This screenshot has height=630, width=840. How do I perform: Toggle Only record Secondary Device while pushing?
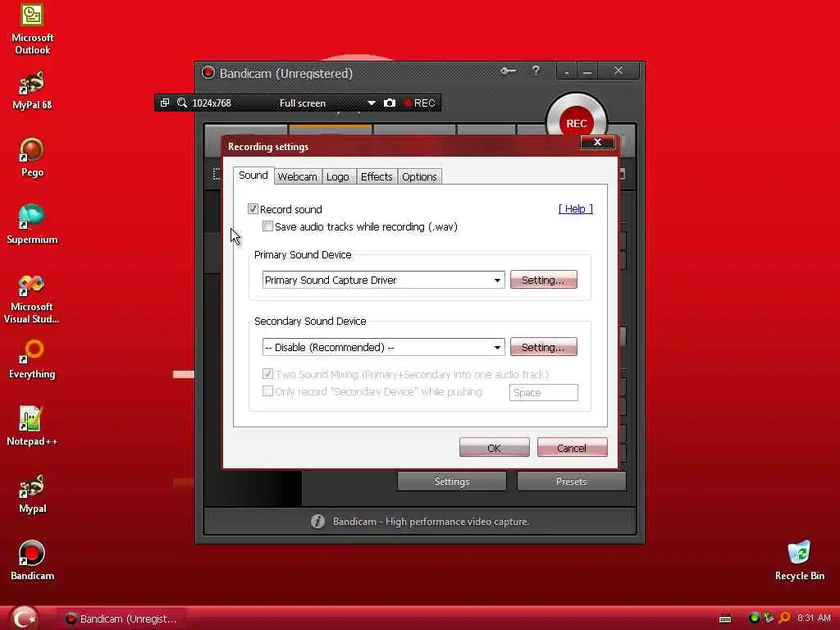tap(267, 391)
